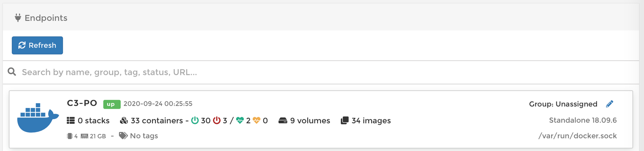
Task: Click the pencil edit icon
Action: (610, 104)
